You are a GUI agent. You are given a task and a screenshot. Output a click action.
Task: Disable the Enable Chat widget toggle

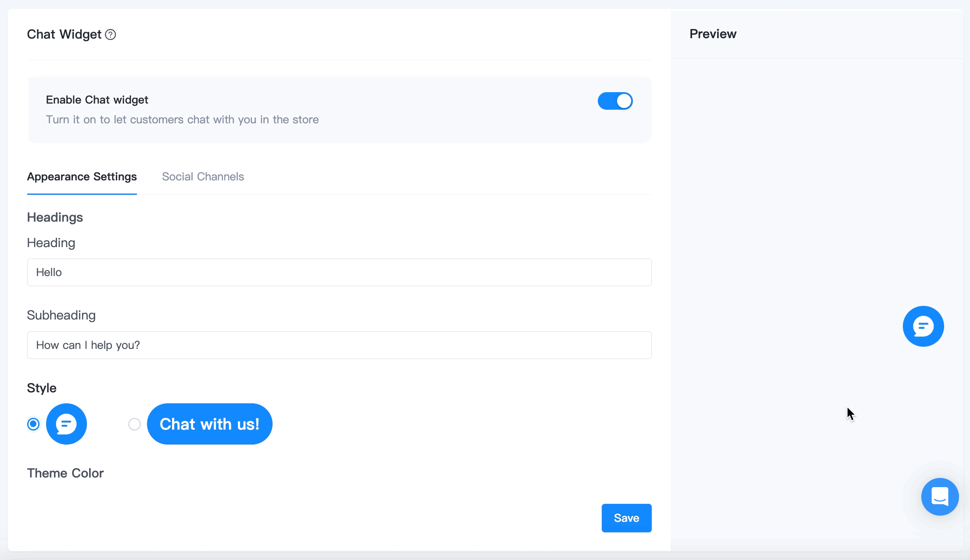tap(614, 101)
